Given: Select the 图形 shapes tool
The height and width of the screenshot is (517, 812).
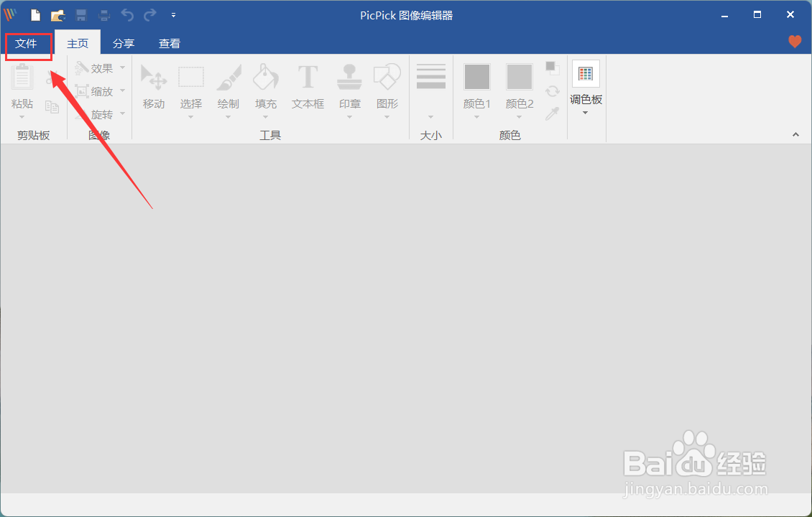Looking at the screenshot, I should coord(387,86).
